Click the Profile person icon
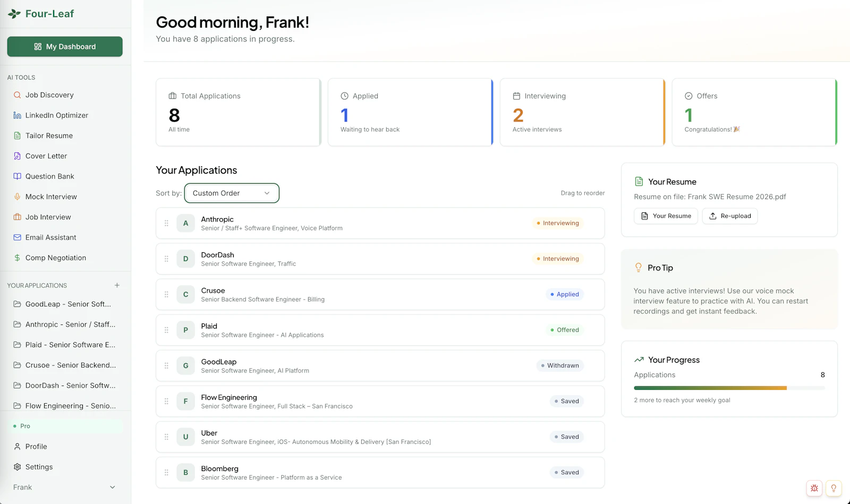This screenshot has height=504, width=850. coord(17,447)
